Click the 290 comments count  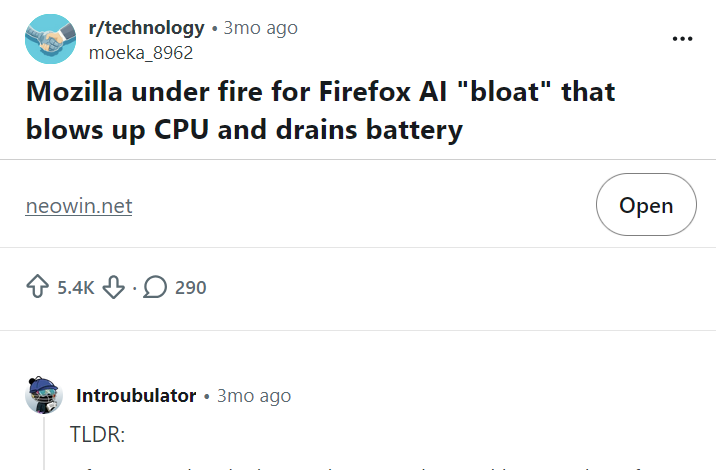coord(190,288)
